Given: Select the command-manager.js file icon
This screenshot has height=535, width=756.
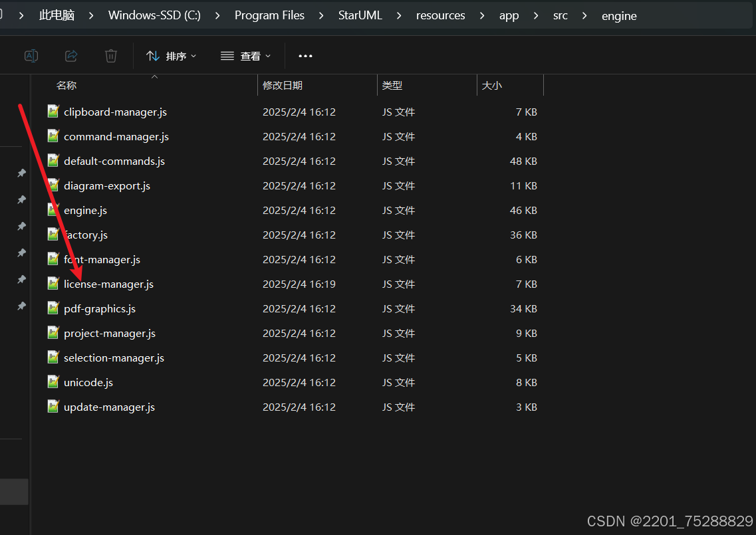Looking at the screenshot, I should (x=53, y=136).
